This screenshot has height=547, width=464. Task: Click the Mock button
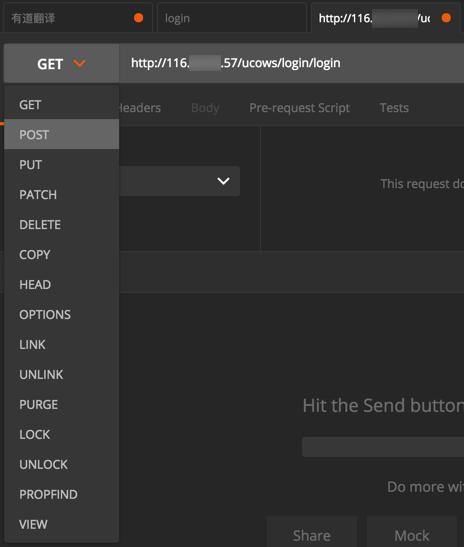(412, 532)
